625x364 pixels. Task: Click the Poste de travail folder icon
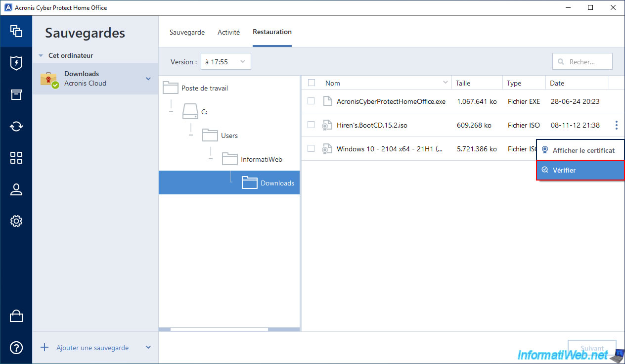(171, 88)
